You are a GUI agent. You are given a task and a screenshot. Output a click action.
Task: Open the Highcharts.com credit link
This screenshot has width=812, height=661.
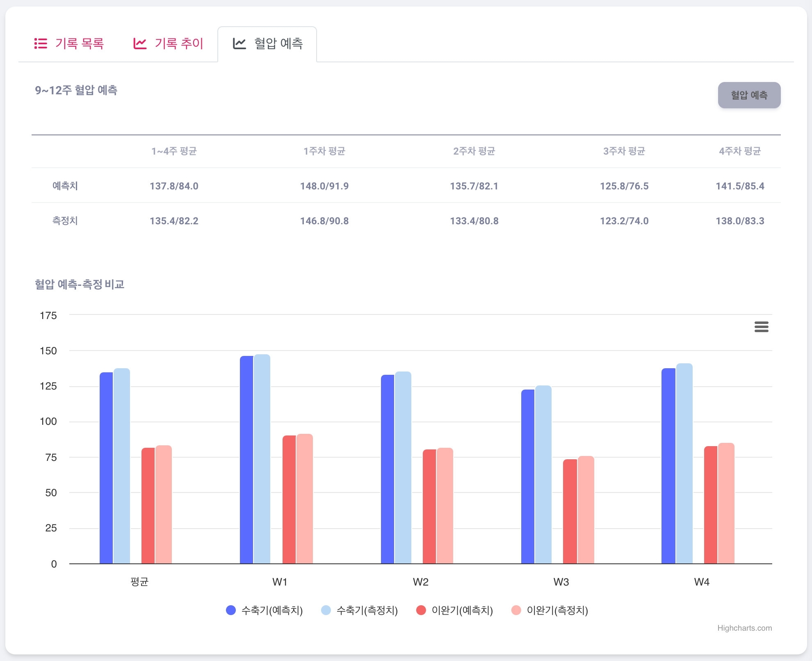(x=744, y=628)
